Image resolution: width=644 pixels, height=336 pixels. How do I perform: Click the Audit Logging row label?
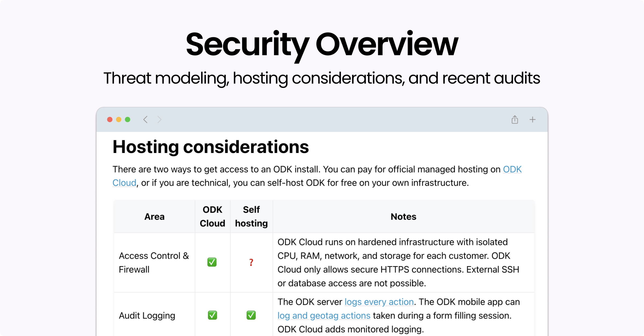tap(147, 315)
